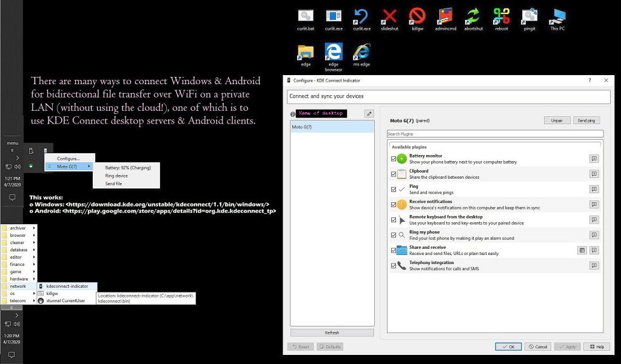Open the edge browser desktop shortcut
This screenshot has height=364, width=621.
point(334,58)
